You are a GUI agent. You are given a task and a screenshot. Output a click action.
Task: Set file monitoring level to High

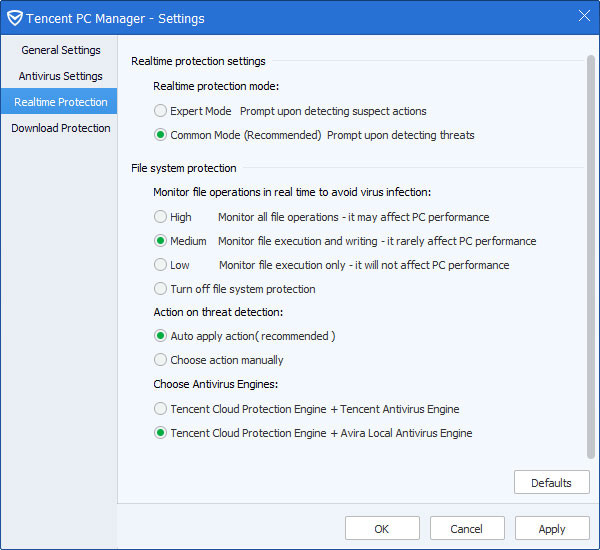[x=160, y=217]
